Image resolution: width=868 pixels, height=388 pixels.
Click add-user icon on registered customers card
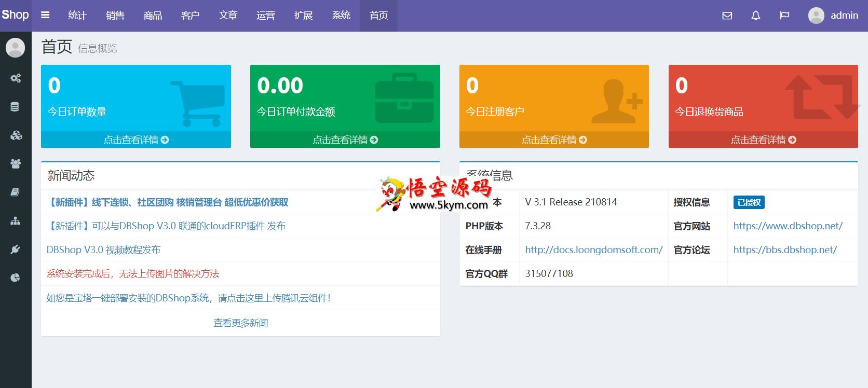617,101
